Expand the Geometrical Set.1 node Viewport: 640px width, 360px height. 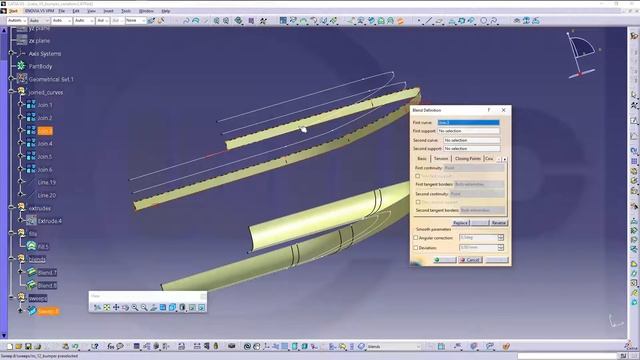pyautogui.click(x=11, y=79)
